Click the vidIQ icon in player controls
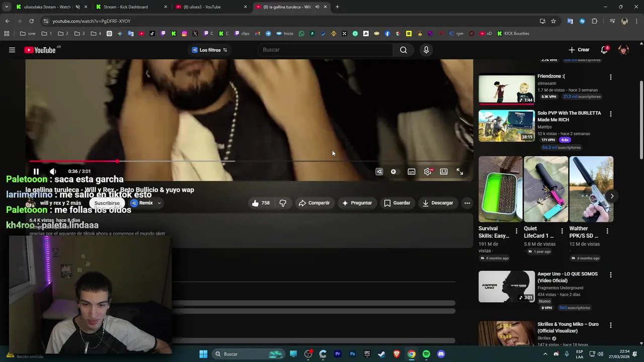This screenshot has width=644, height=362. [x=379, y=171]
